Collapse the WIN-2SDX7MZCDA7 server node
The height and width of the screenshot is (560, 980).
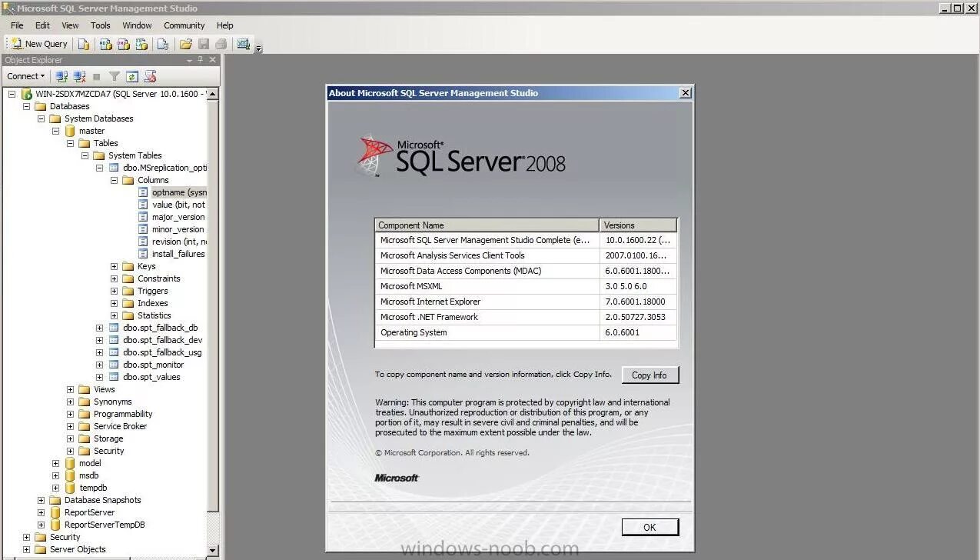coord(12,94)
